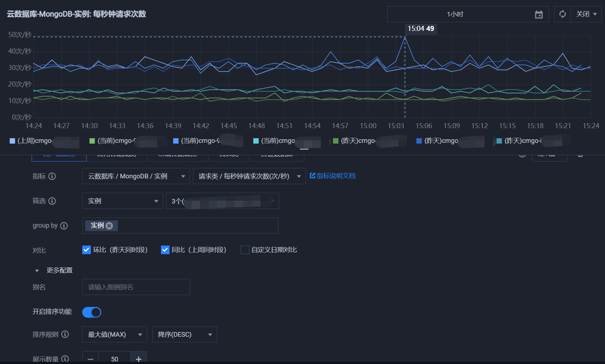Collapse the 更多配置 section
The image size is (605, 364).
click(x=37, y=271)
